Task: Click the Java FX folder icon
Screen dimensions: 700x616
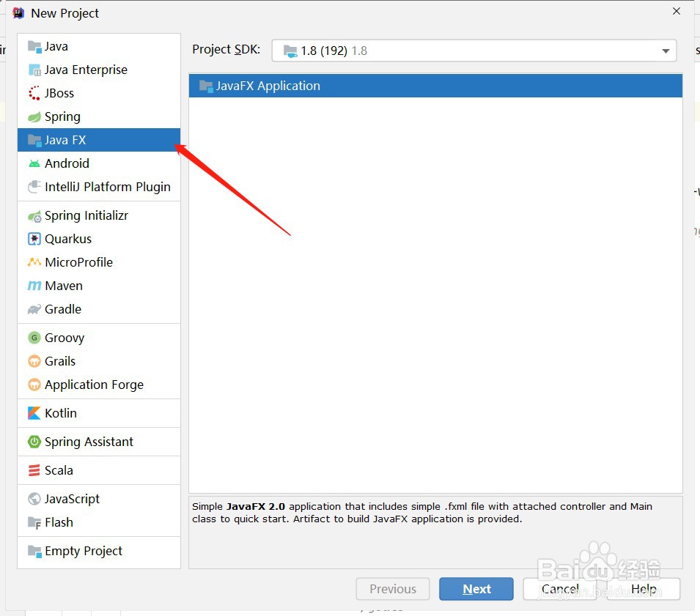Action: click(x=34, y=140)
